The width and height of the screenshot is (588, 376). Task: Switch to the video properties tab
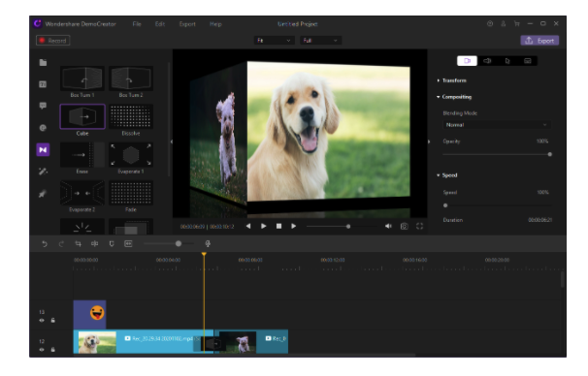coord(468,61)
